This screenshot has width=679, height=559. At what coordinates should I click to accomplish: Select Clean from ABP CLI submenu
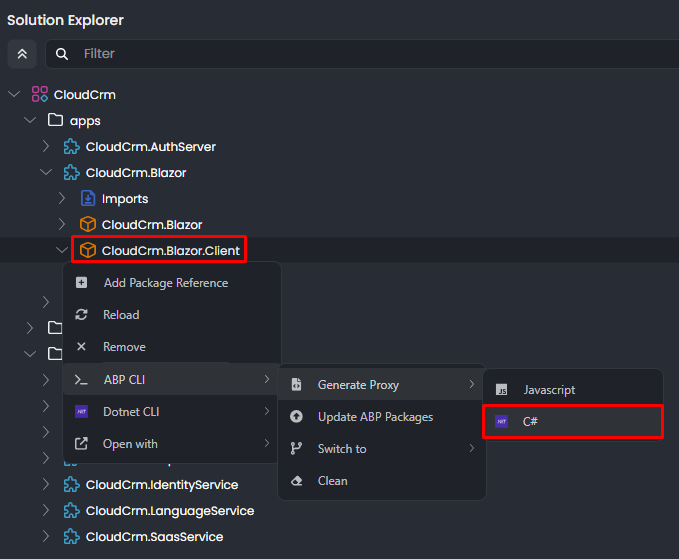(x=332, y=481)
